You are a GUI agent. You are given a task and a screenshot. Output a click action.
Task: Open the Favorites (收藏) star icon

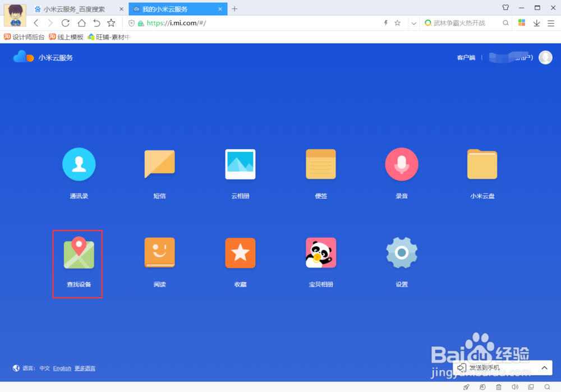point(240,253)
